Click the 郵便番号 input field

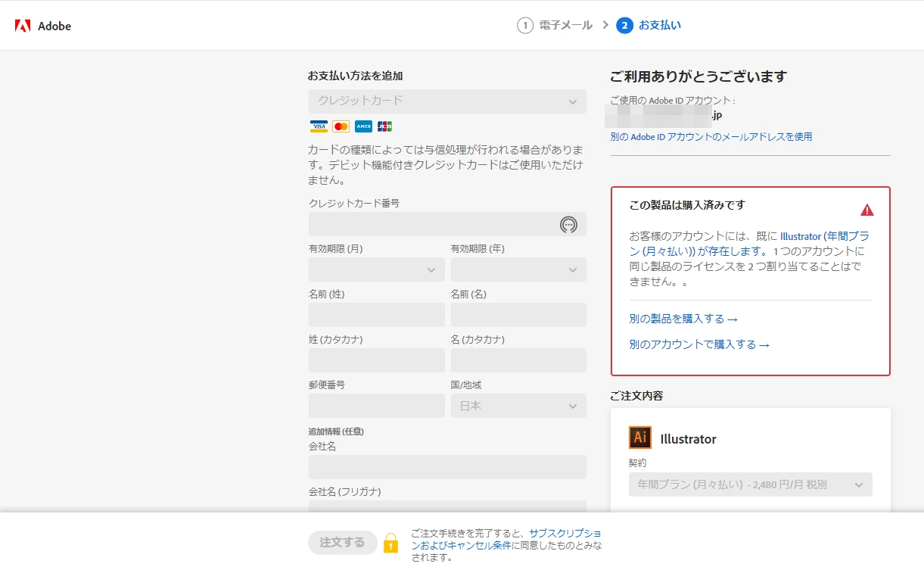point(377,406)
